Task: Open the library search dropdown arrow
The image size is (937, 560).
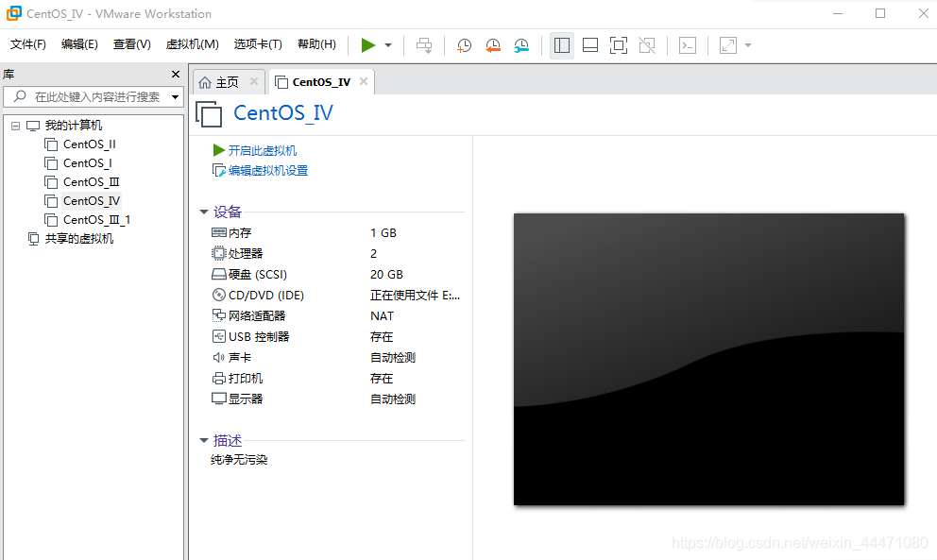Action: pos(175,97)
